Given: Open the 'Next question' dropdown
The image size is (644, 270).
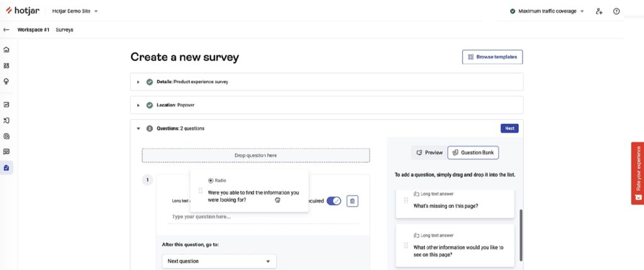Looking at the screenshot, I should [x=218, y=261].
